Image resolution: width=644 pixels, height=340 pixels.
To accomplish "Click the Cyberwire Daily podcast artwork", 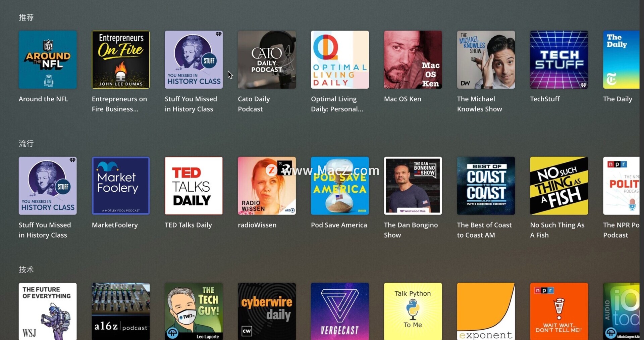I will 267,311.
